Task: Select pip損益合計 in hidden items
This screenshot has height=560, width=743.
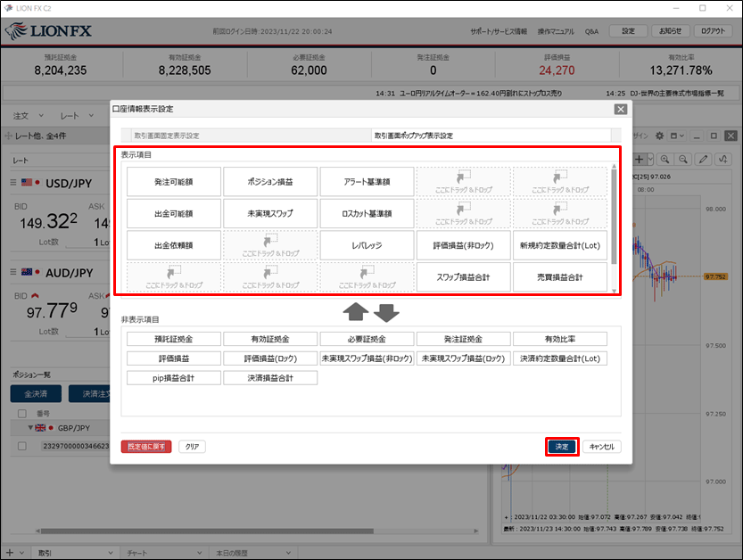Action: (174, 378)
